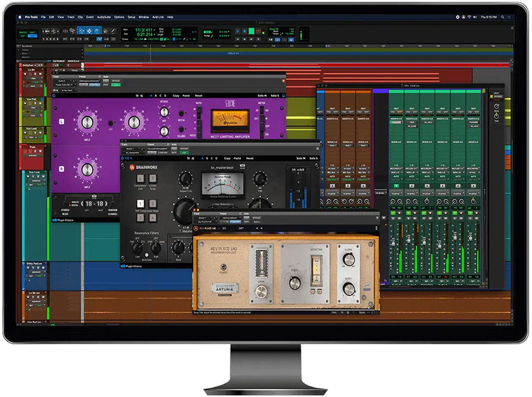This screenshot has height=397, width=532.
Task: Click the Arturia logo on REV PLATE-140 header
Action: tap(195, 228)
